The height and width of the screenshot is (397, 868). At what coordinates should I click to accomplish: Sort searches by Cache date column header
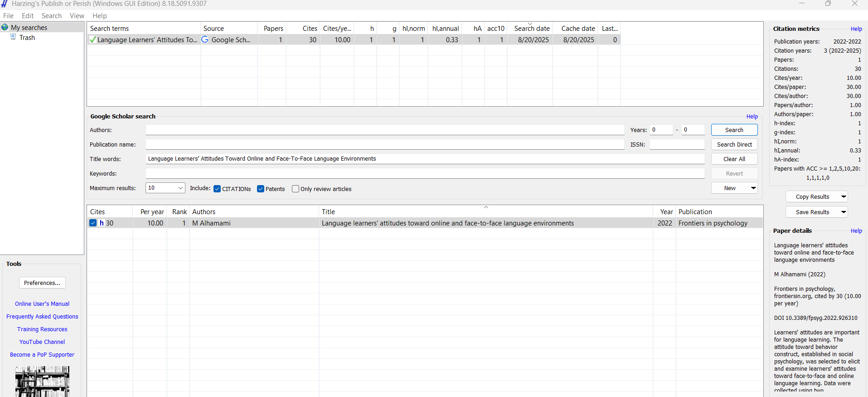(x=576, y=28)
